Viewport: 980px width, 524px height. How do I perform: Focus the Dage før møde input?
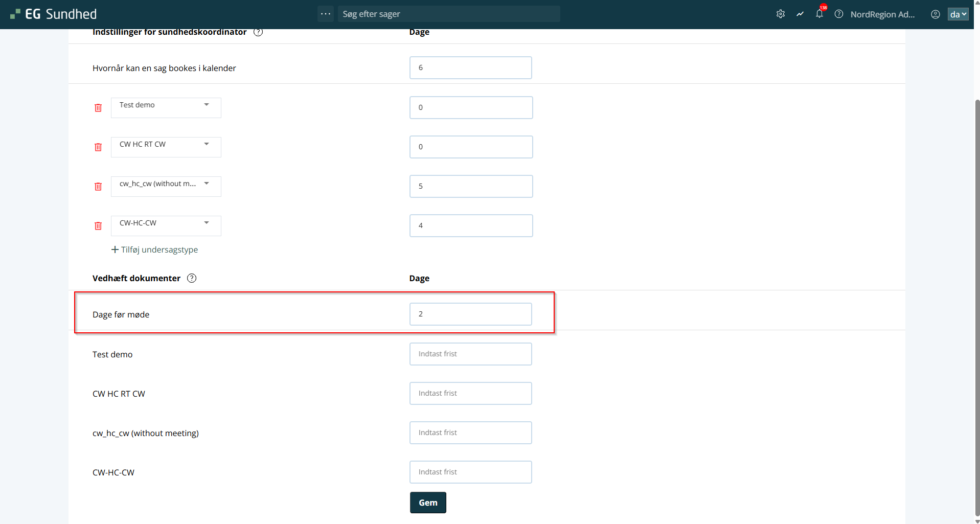(x=470, y=314)
